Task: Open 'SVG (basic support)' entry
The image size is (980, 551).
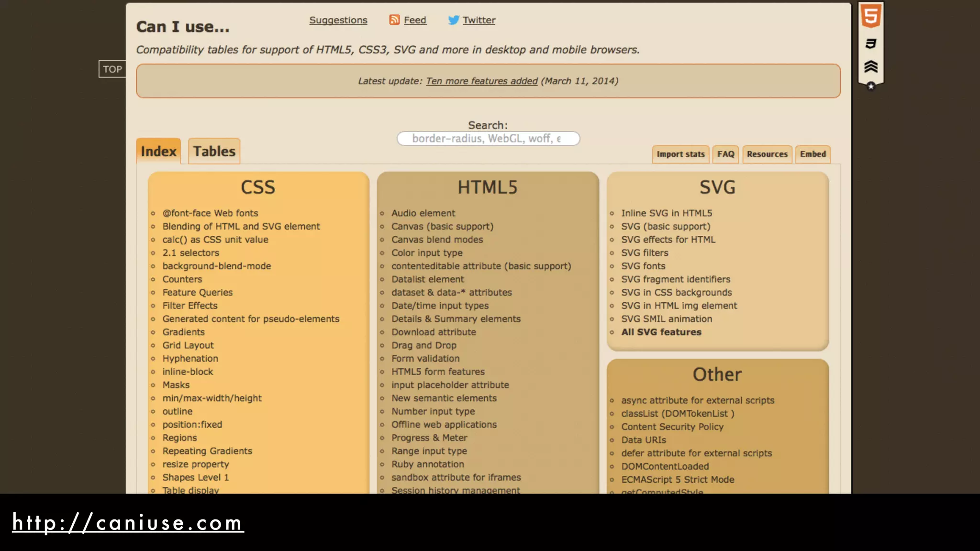Action: tap(666, 226)
